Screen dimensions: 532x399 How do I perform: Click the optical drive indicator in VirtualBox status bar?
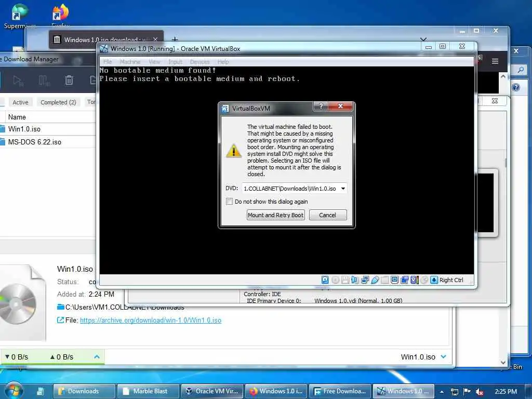coord(335,280)
